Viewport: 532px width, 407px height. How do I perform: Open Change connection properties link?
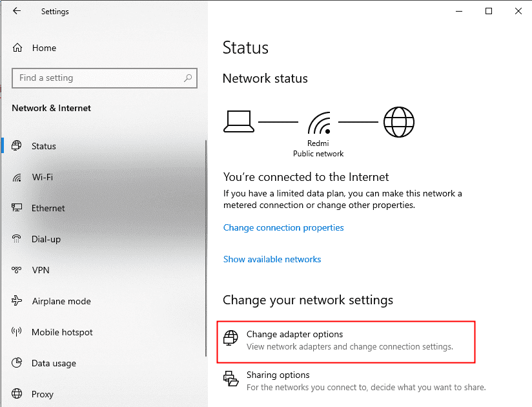(x=283, y=227)
